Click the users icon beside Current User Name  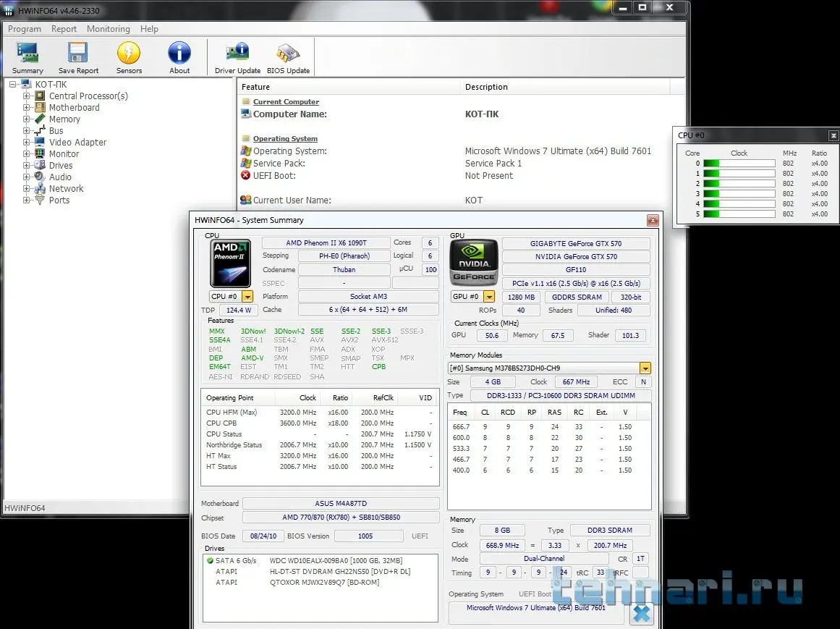[245, 200]
